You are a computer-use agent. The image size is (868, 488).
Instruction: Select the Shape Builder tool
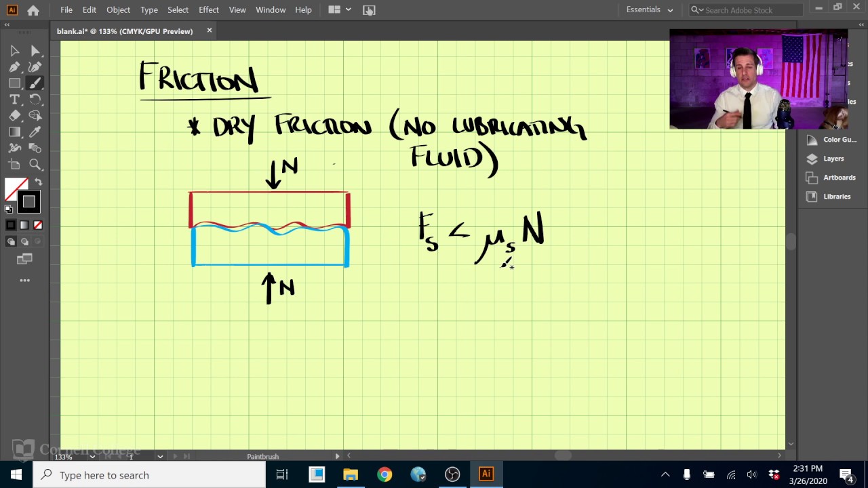35,116
